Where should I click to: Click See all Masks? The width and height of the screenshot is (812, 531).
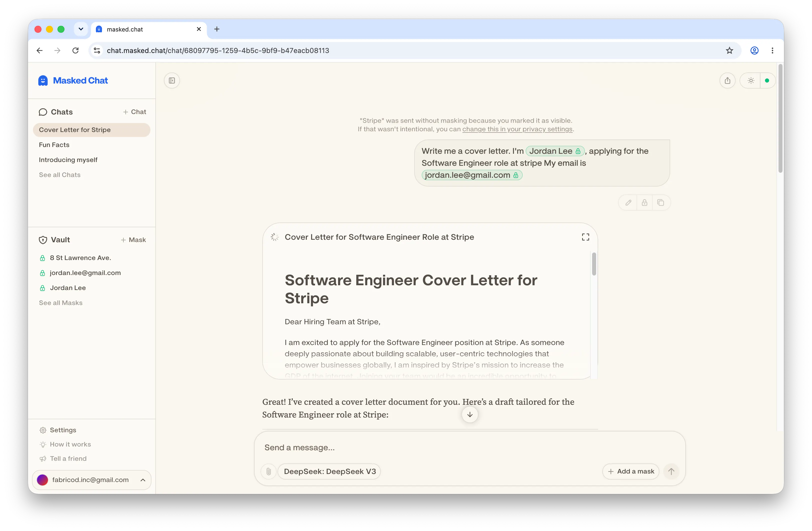tap(61, 303)
